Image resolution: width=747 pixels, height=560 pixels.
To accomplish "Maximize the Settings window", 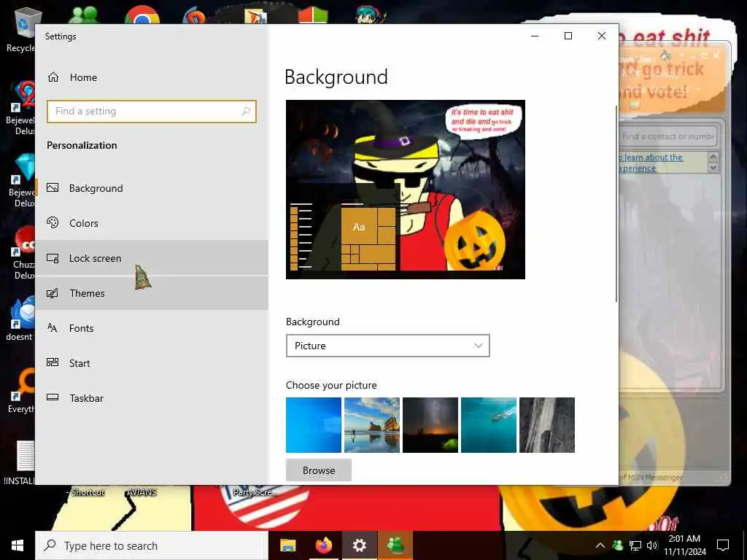I will [x=568, y=36].
